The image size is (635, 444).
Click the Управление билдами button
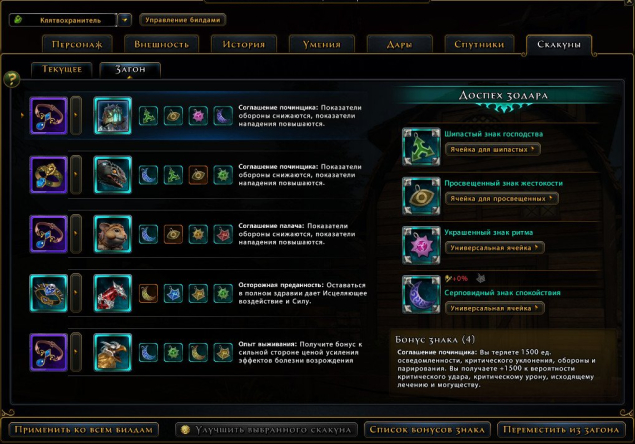[x=182, y=20]
